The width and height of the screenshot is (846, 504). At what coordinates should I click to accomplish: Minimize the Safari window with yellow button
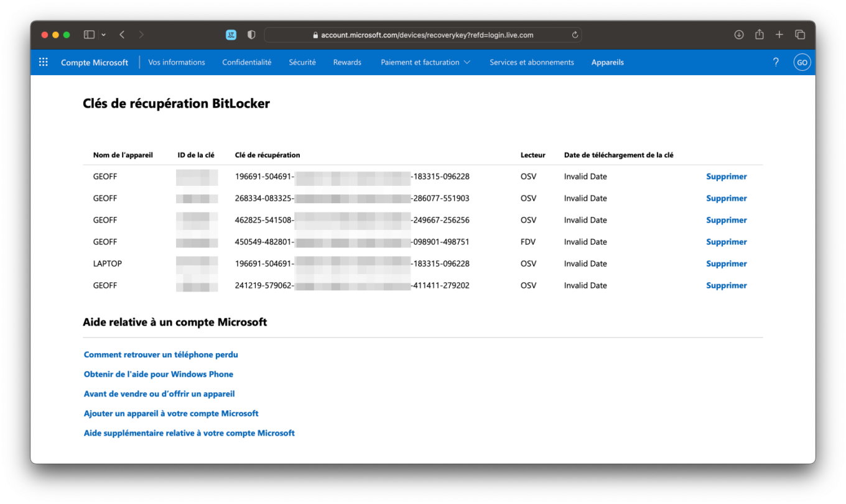point(56,35)
